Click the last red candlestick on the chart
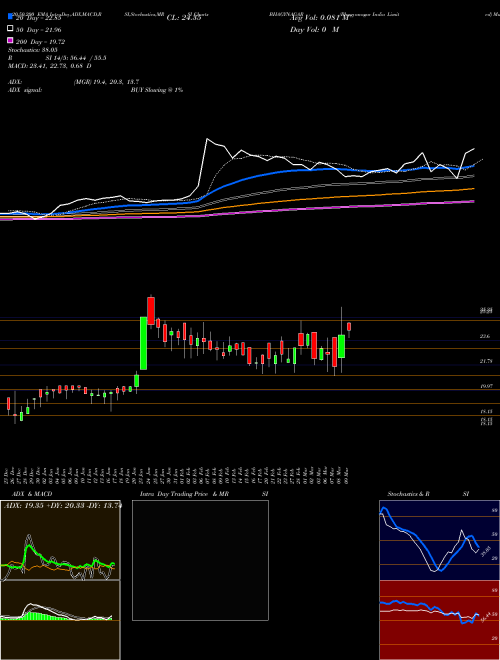500x660 pixels. [x=349, y=327]
